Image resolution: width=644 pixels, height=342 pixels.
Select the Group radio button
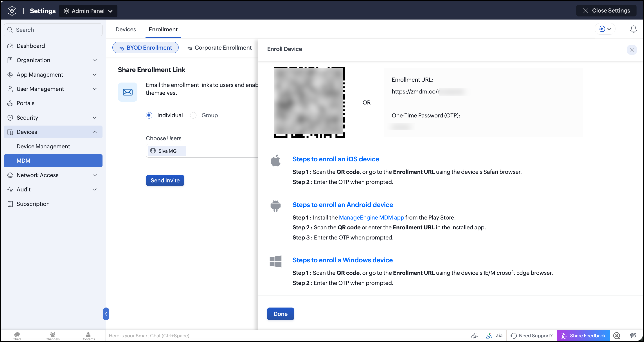193,115
